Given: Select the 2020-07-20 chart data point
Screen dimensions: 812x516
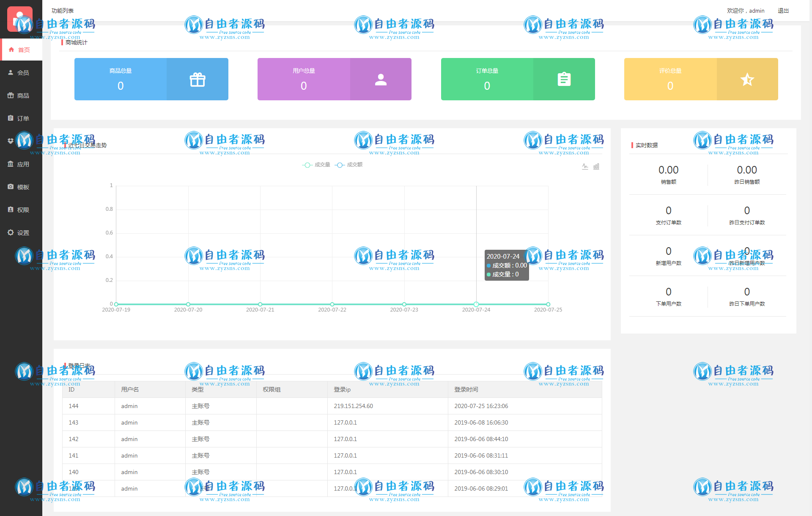Looking at the screenshot, I should [188, 304].
